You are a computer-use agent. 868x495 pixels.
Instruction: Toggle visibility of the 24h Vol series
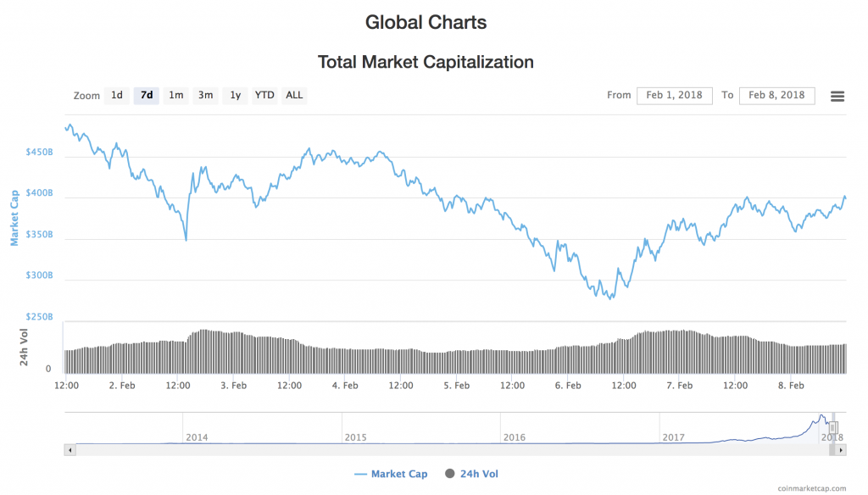click(x=480, y=474)
